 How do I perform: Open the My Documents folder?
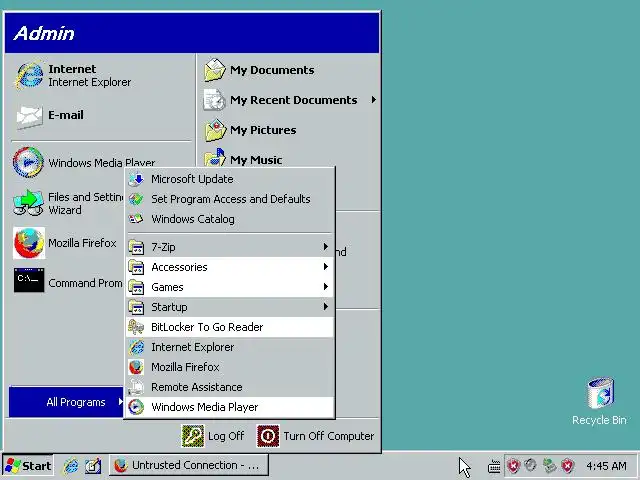click(260, 70)
